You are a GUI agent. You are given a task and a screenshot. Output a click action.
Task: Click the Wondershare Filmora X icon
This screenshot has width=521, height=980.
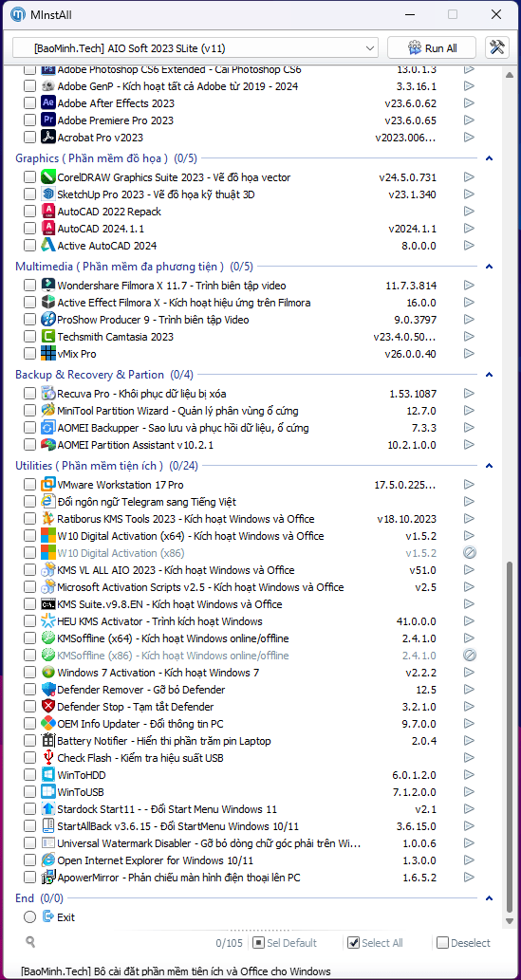[48, 285]
